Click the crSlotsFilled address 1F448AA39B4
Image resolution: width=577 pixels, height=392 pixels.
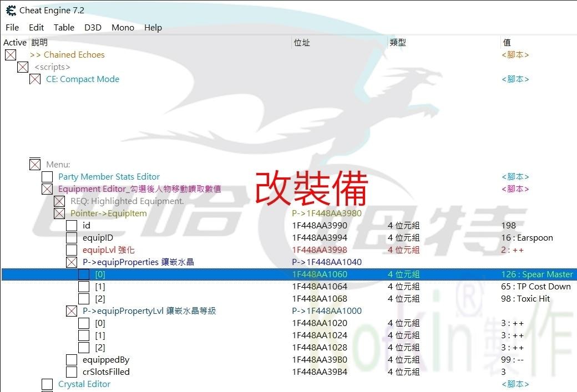320,372
